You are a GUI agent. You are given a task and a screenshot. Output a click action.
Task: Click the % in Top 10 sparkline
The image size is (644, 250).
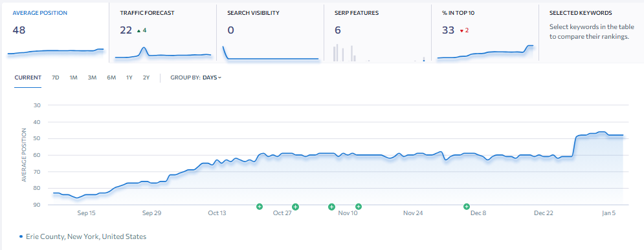[x=485, y=52]
